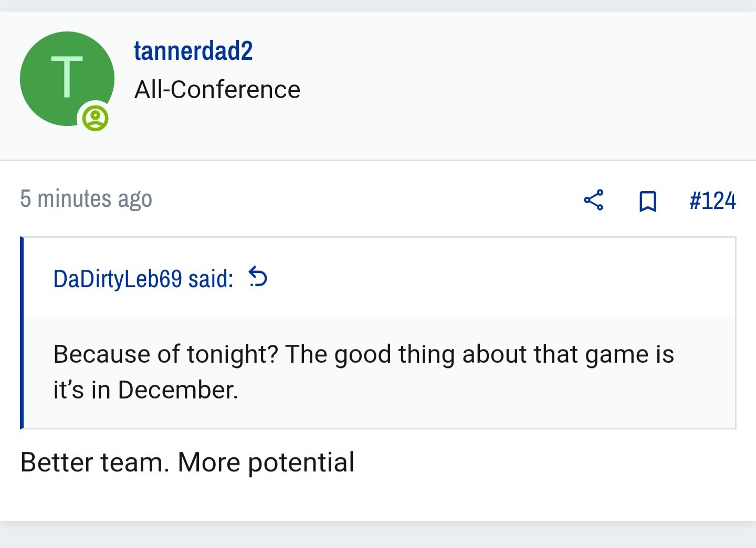Open tannerdad2's green T avatar

[67, 79]
